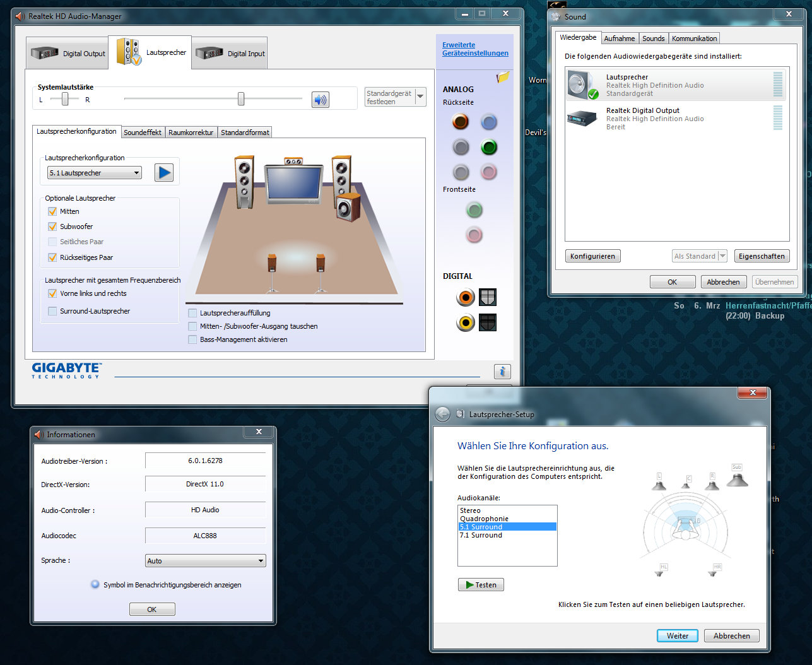Uncheck the Subwoofer checkbox
Image resolution: width=812 pixels, height=665 pixels.
pyautogui.click(x=52, y=227)
